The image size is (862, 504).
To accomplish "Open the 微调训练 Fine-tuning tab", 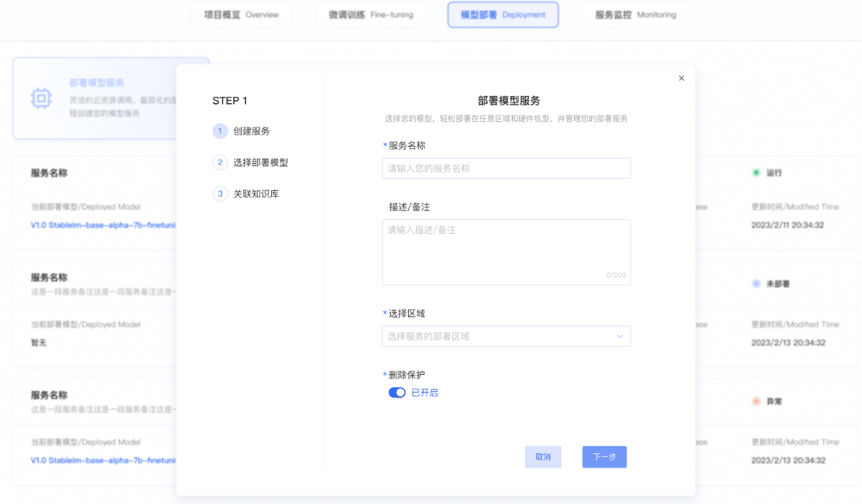I will 371,15.
